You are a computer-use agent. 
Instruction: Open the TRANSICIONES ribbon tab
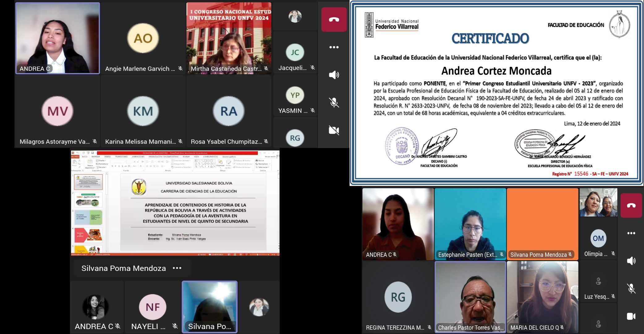coord(121,157)
